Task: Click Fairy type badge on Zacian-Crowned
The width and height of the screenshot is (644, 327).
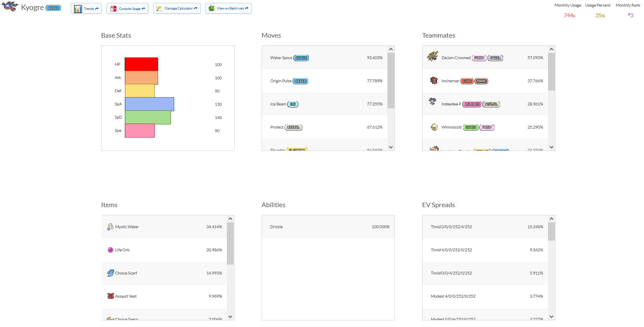Action: pyautogui.click(x=479, y=58)
